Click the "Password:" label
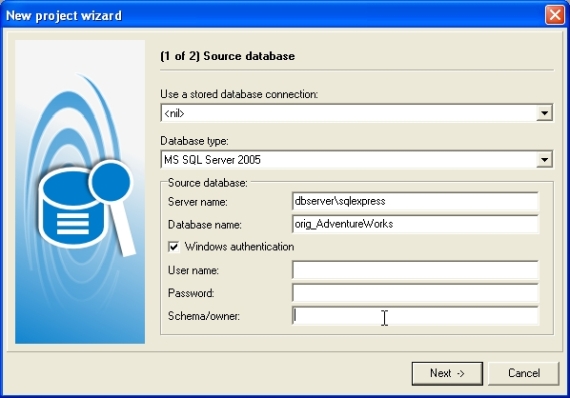The height and width of the screenshot is (398, 570). (x=191, y=293)
